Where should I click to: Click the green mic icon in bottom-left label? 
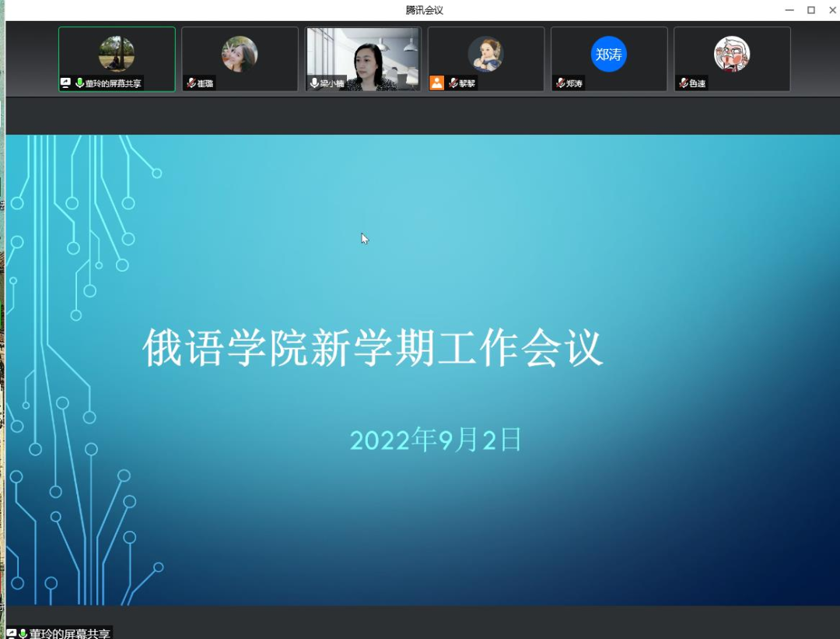coord(23,634)
